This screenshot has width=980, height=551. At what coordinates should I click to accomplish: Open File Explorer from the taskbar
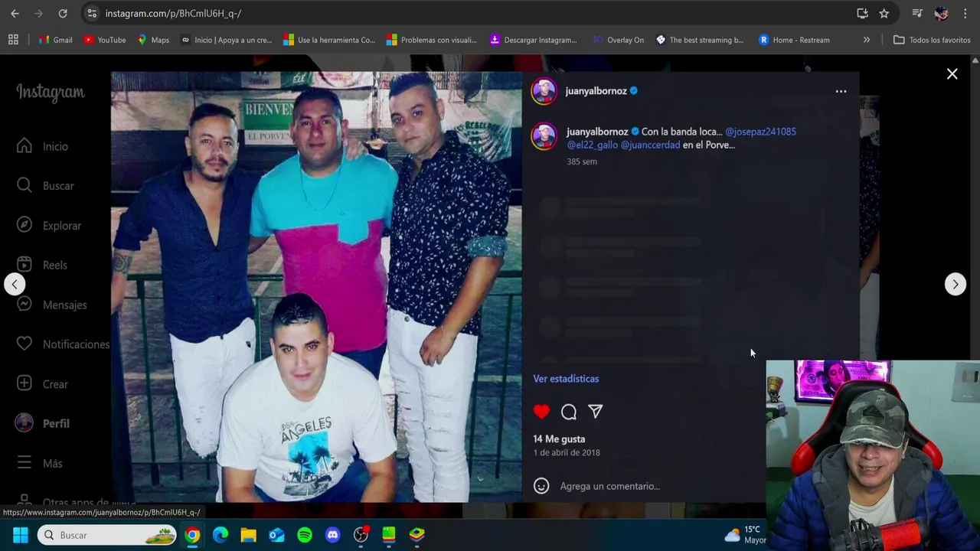248,535
